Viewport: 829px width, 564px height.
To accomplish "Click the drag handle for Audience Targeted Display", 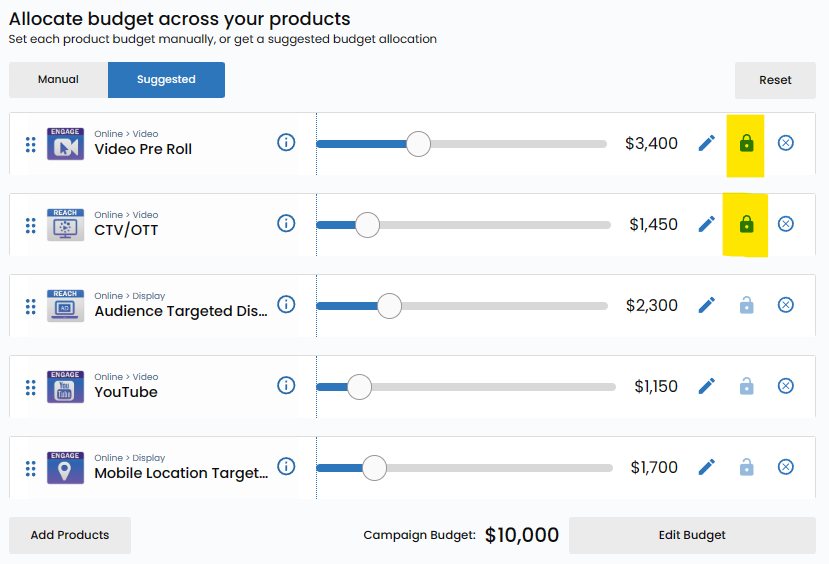I will (x=30, y=305).
